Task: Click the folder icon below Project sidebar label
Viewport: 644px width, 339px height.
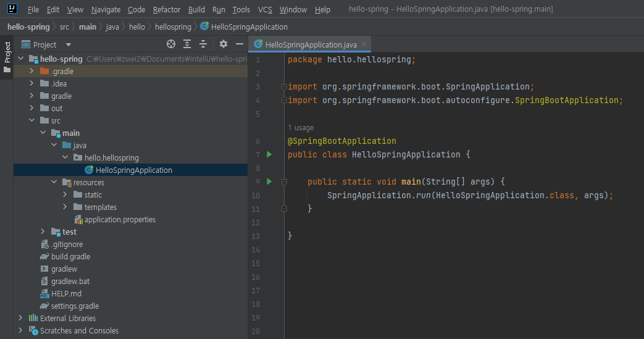Action: click(x=7, y=70)
